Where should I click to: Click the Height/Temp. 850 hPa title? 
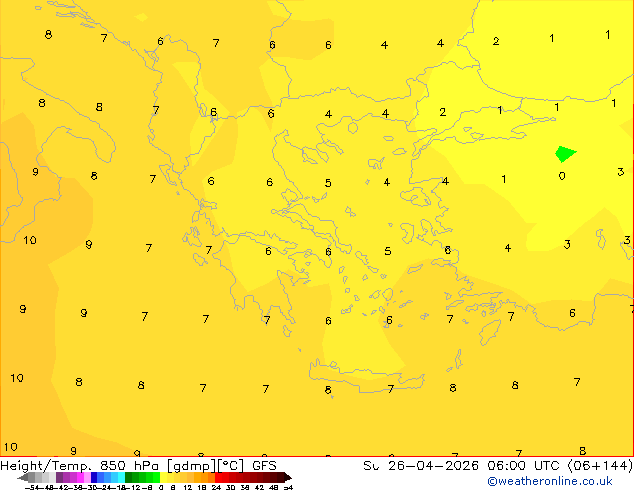80,465
